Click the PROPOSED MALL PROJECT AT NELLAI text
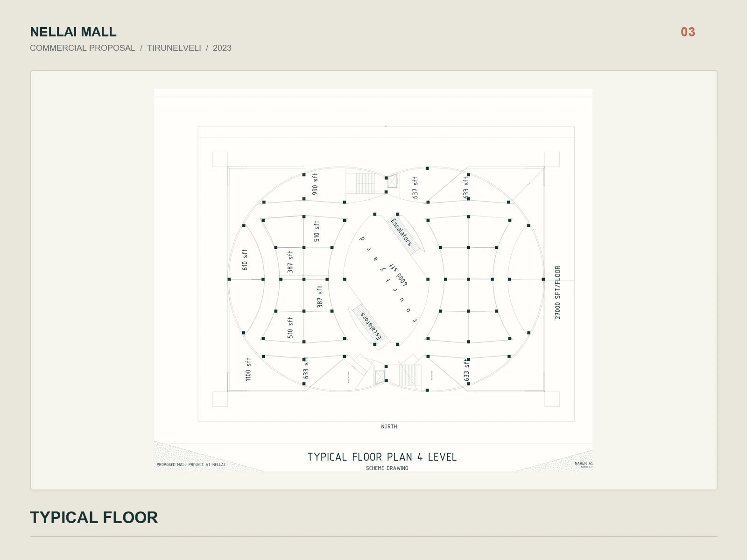Image resolution: width=747 pixels, height=560 pixels. pyautogui.click(x=191, y=465)
